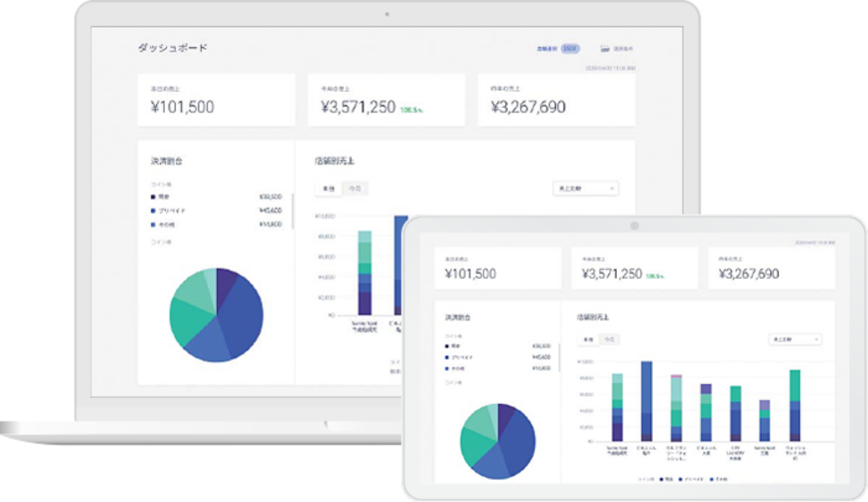The width and height of the screenshot is (868, 502).
Task: Open the 売上比較 dropdown on the tablet
Action: 795,340
